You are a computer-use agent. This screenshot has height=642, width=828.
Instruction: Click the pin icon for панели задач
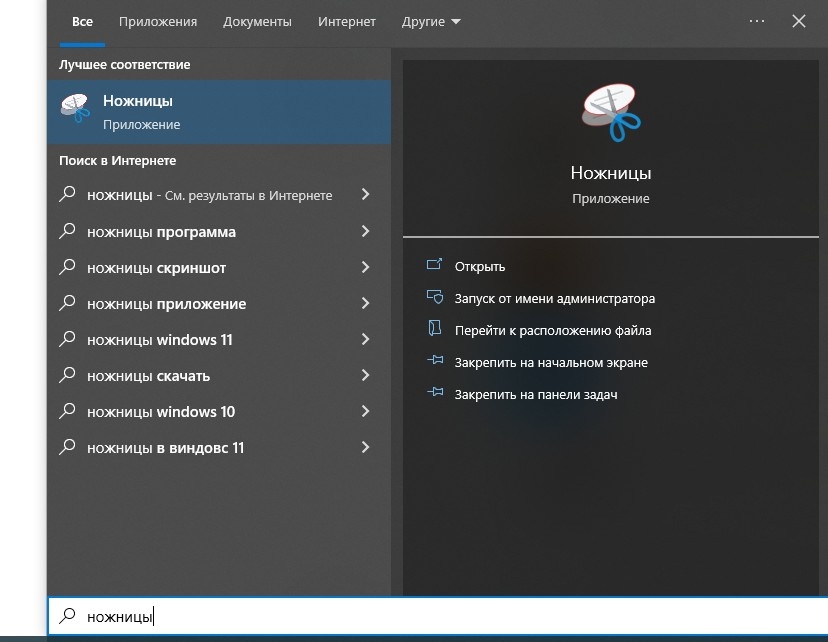435,391
